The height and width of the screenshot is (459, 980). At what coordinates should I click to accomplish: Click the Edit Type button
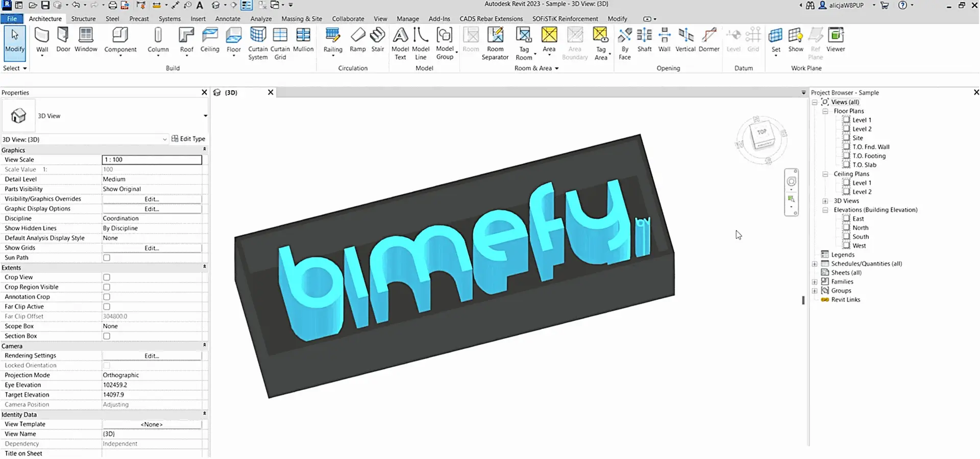pos(188,138)
